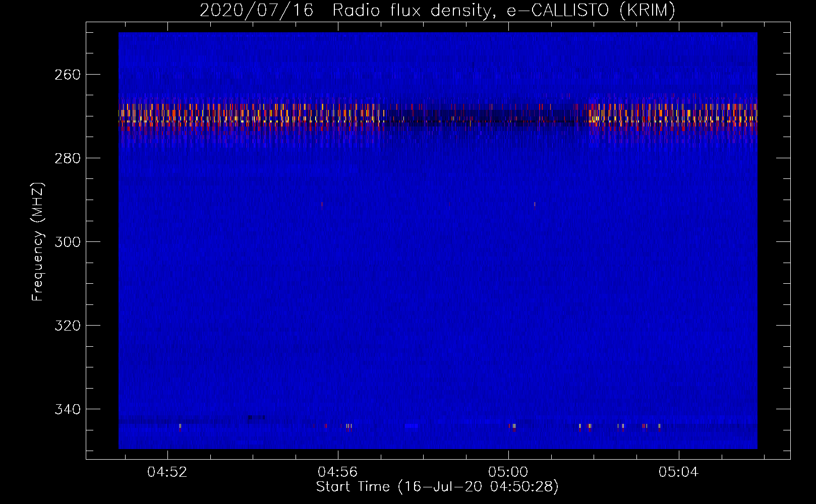Click the date 2020/07/16 in the title

(256, 10)
